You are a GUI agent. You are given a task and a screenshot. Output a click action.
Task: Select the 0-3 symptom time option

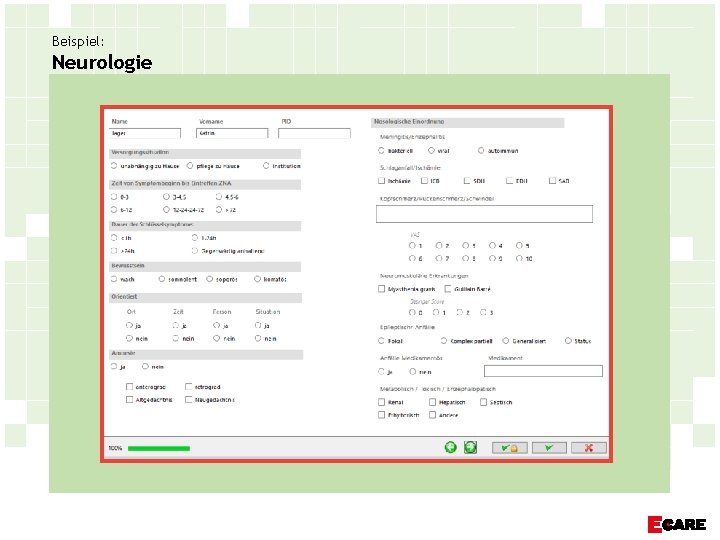(114, 197)
